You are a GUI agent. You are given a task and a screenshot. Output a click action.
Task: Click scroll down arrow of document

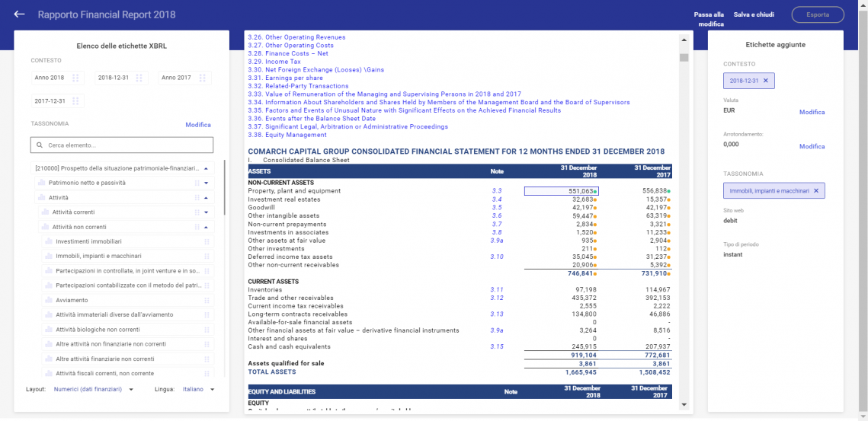pos(684,406)
